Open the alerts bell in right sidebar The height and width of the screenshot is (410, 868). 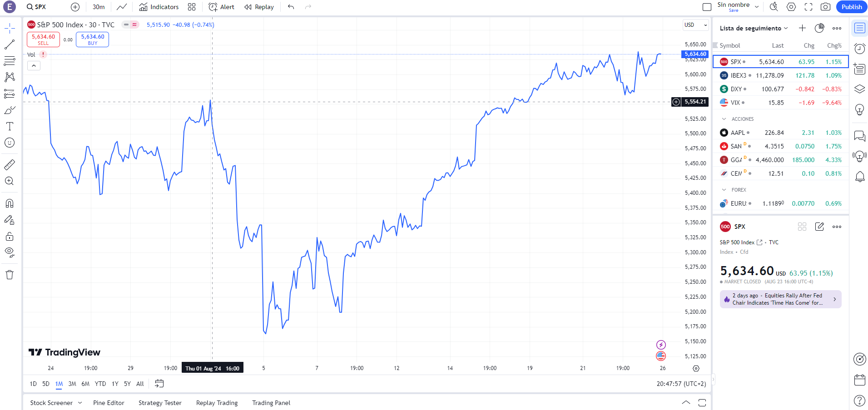click(860, 177)
